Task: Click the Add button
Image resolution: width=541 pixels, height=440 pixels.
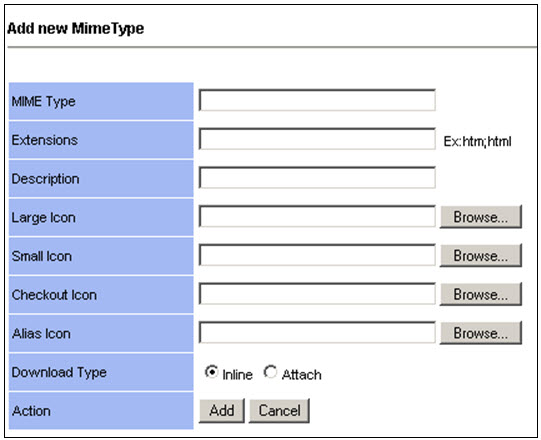Action: click(x=222, y=411)
